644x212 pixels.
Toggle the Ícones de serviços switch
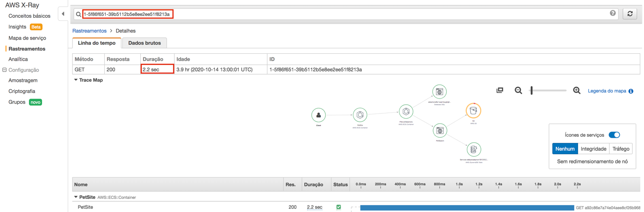[x=614, y=135]
